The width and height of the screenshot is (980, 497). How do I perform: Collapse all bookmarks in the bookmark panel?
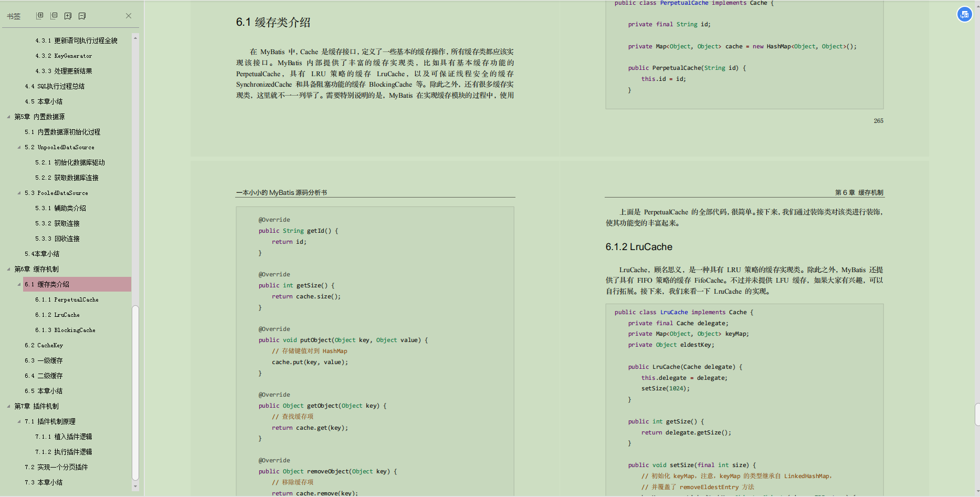coord(54,16)
